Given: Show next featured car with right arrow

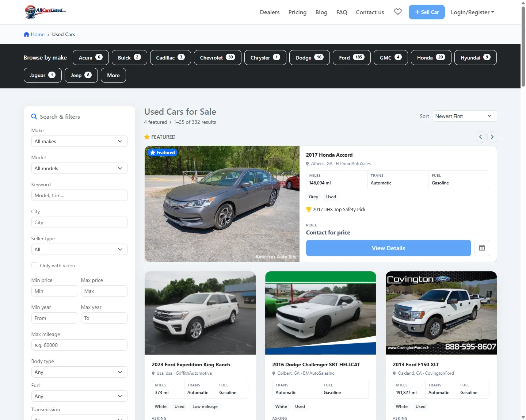Looking at the screenshot, I should coord(492,137).
